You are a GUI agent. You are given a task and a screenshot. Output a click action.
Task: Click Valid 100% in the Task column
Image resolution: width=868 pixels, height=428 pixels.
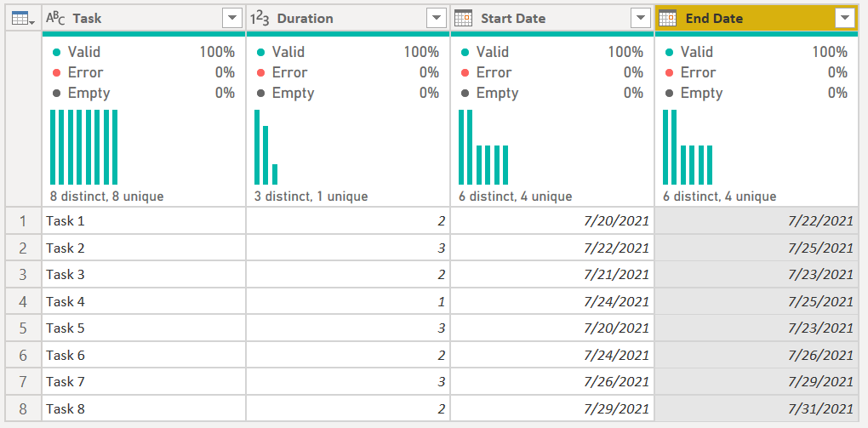pos(143,52)
